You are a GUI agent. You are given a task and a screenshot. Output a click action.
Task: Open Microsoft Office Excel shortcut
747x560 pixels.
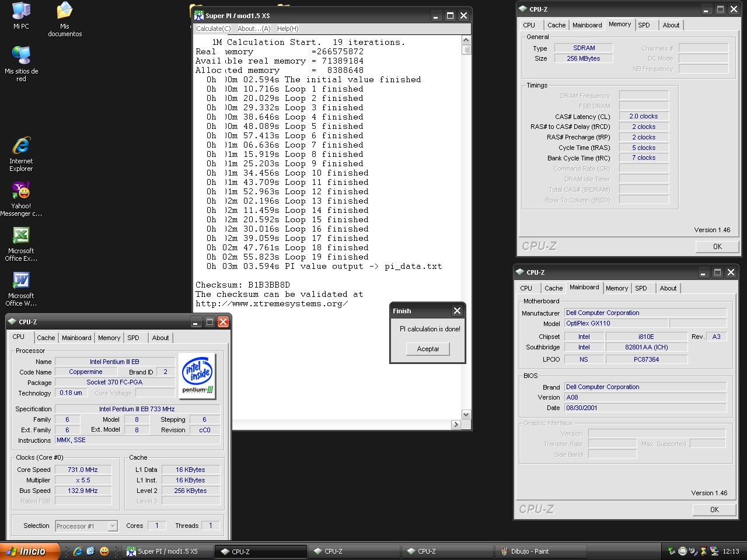coord(21,244)
